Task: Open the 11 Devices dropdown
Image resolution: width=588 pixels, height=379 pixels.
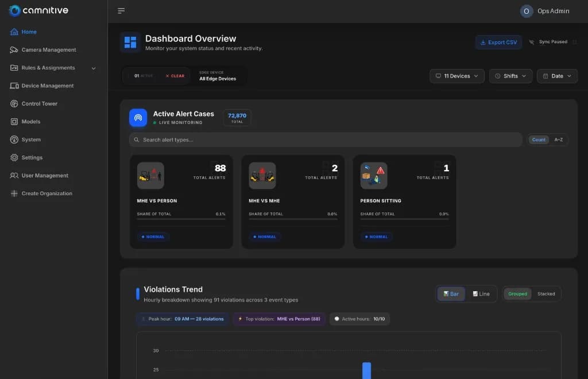Action: click(x=457, y=76)
